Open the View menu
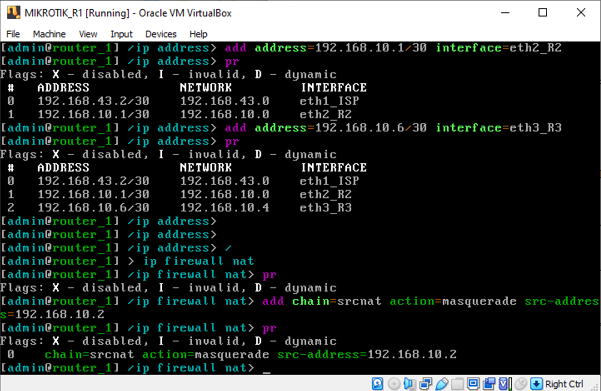Viewport: 601px width, 391px height. [x=88, y=34]
